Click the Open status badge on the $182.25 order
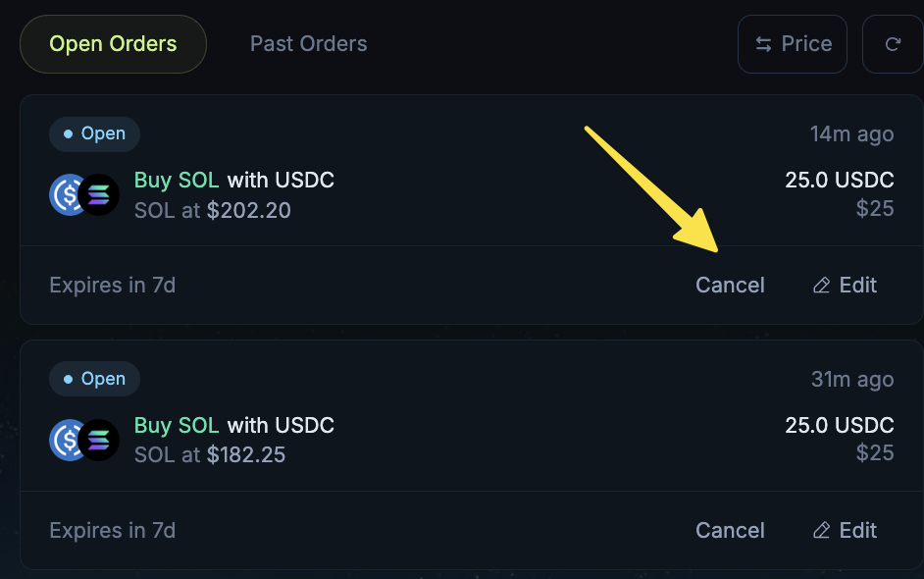924x579 pixels. 94,379
